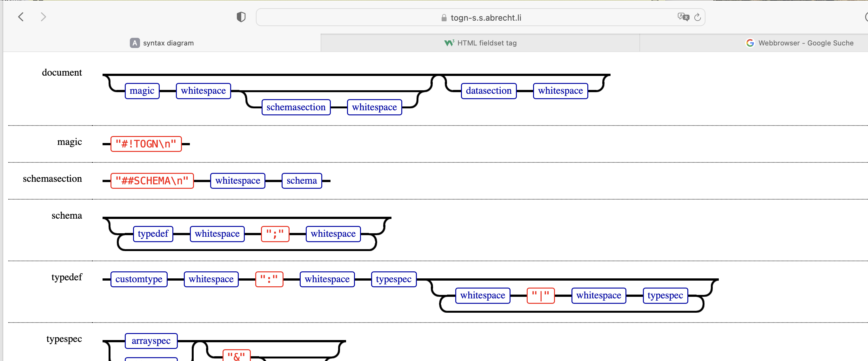
Task: Click the document rule name label
Action: tap(62, 72)
